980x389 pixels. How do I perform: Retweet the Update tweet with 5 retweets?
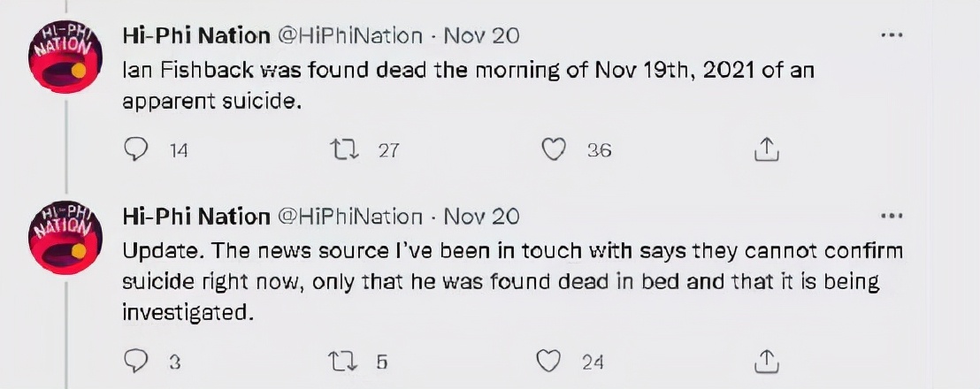pyautogui.click(x=341, y=361)
